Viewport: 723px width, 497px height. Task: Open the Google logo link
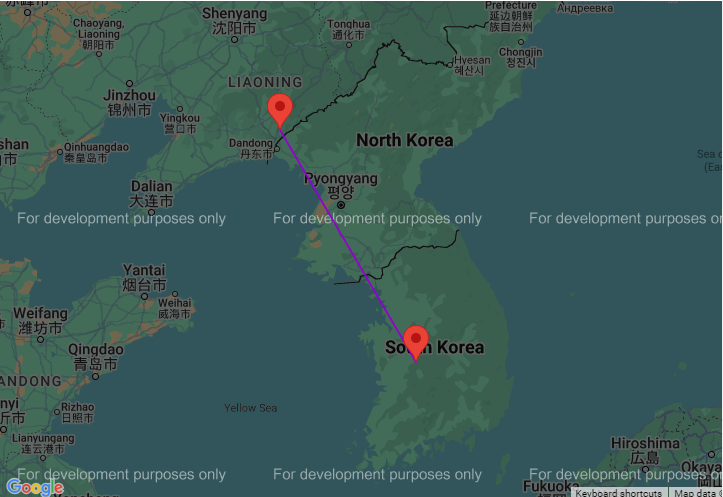(x=35, y=487)
